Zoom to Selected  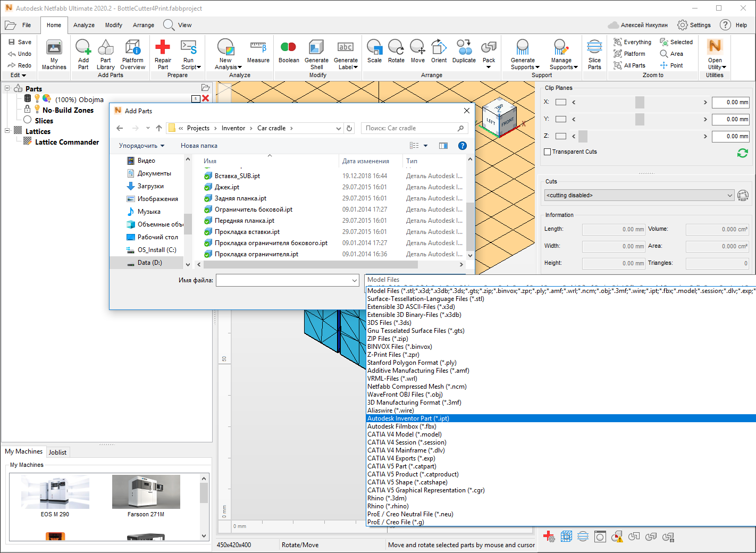(676, 42)
